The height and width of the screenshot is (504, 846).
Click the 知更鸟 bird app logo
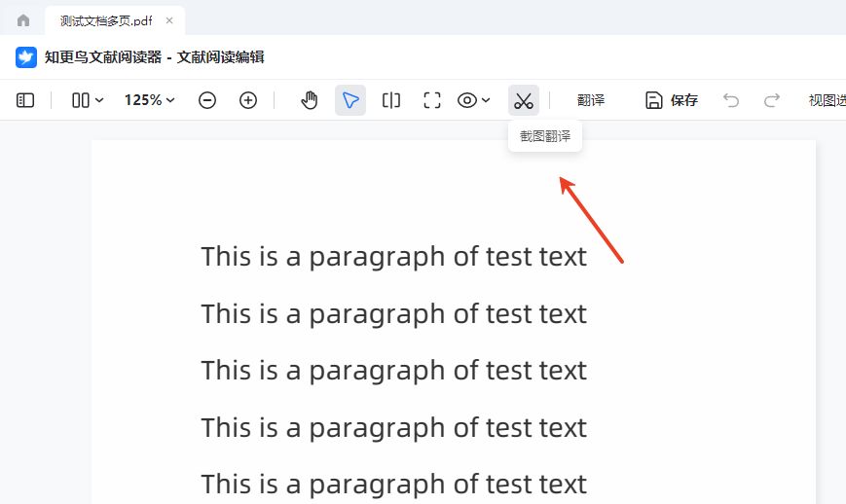26,57
